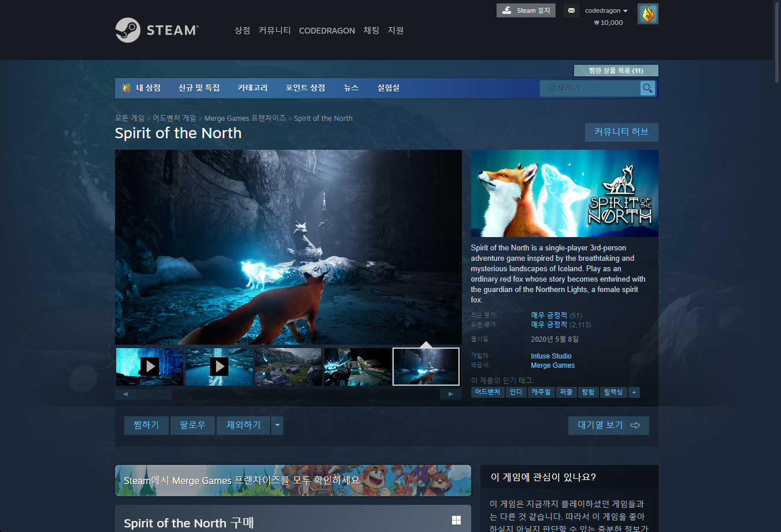Open the 채팅 menu item

pyautogui.click(x=371, y=31)
